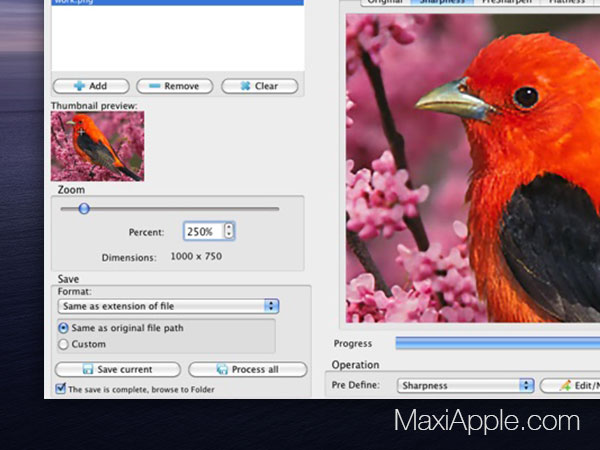Select the Custom save path radio
This screenshot has width=600, height=450.
coord(63,344)
